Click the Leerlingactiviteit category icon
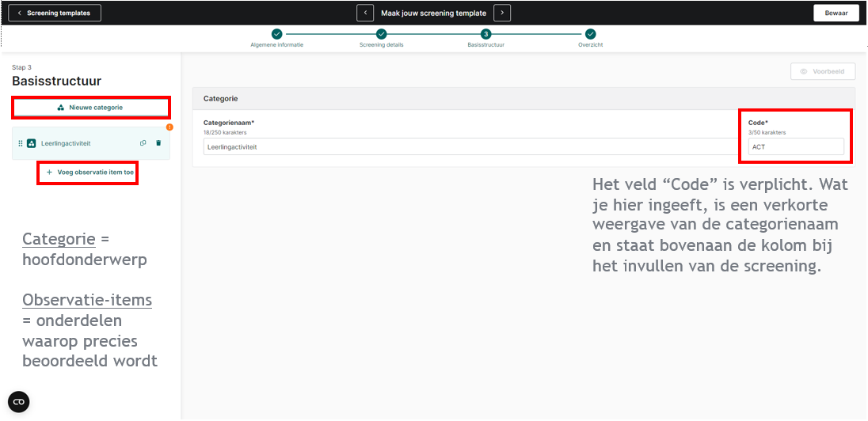Viewport: 868px width, 421px height. pos(32,143)
